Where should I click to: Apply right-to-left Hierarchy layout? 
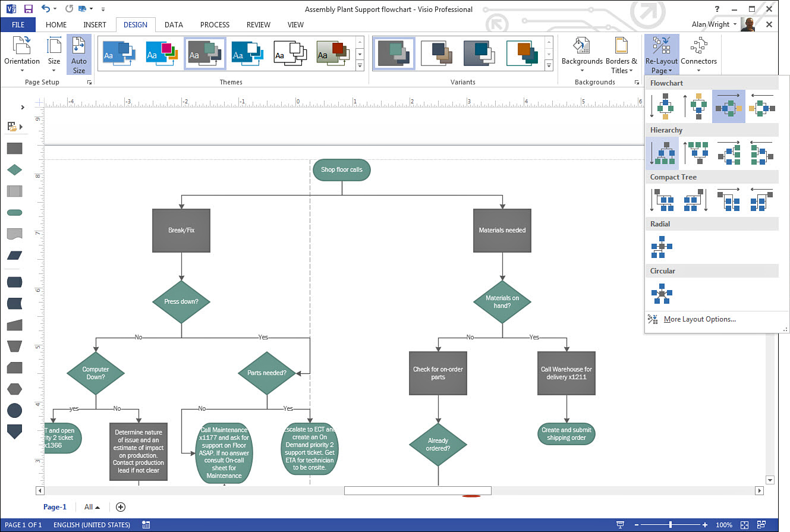pyautogui.click(x=761, y=153)
